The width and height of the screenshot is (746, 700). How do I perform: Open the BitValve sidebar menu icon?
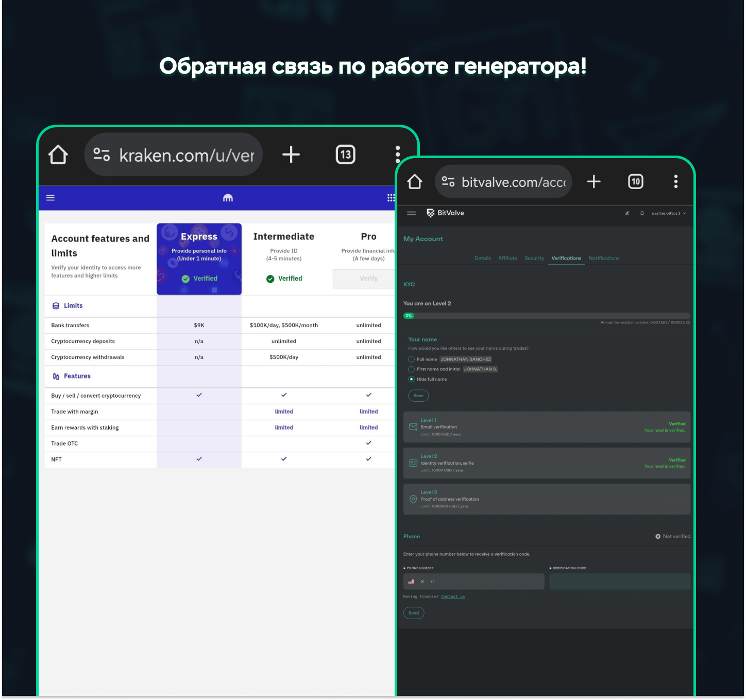[411, 213]
